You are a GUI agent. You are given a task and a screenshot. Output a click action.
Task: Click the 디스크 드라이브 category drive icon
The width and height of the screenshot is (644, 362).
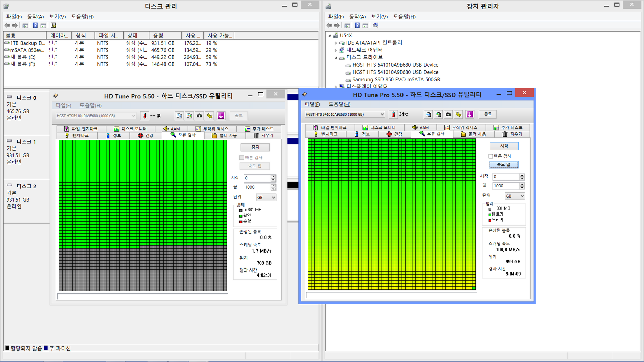(342, 58)
